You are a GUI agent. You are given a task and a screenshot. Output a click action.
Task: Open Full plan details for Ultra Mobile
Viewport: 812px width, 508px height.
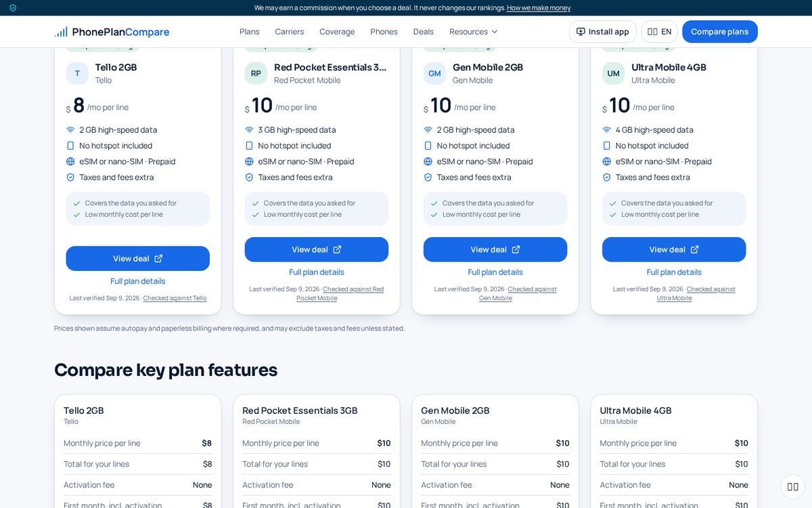(674, 272)
